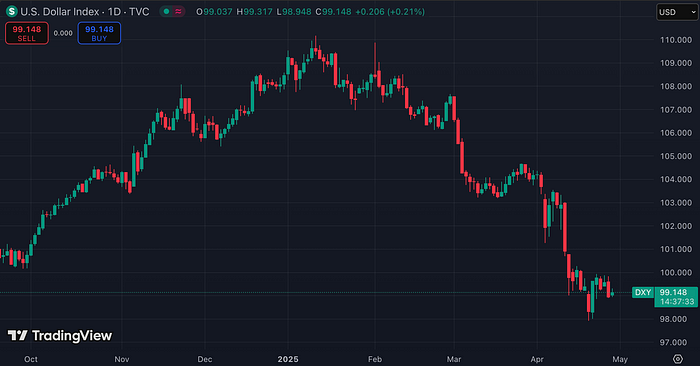The width and height of the screenshot is (700, 366).
Task: Click the 105.000 price axis label
Action: (x=676, y=156)
